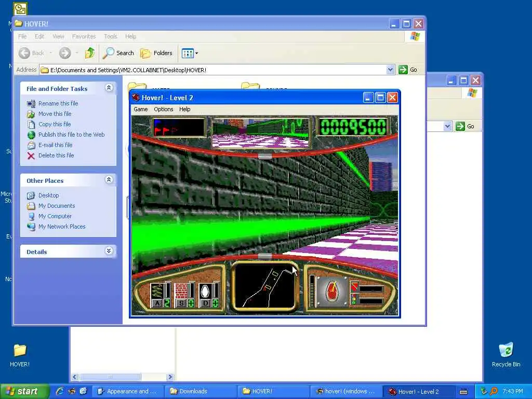532x399 pixels.
Task: Click the Publish to Web globe icon
Action: point(31,135)
